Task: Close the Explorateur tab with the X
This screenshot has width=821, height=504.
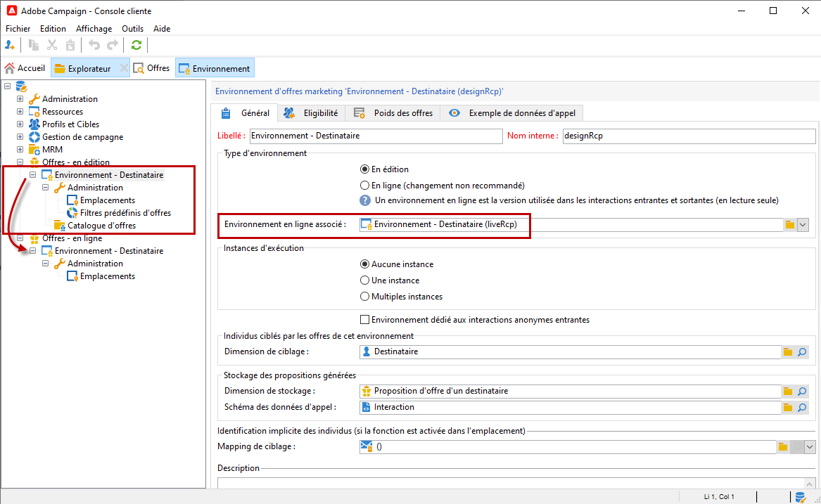Action: pos(124,68)
